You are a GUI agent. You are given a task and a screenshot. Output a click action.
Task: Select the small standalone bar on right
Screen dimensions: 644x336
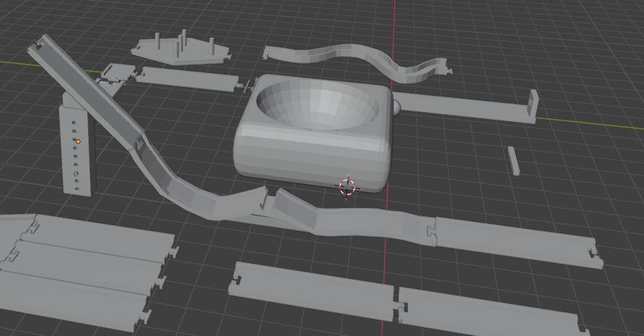pos(513,160)
